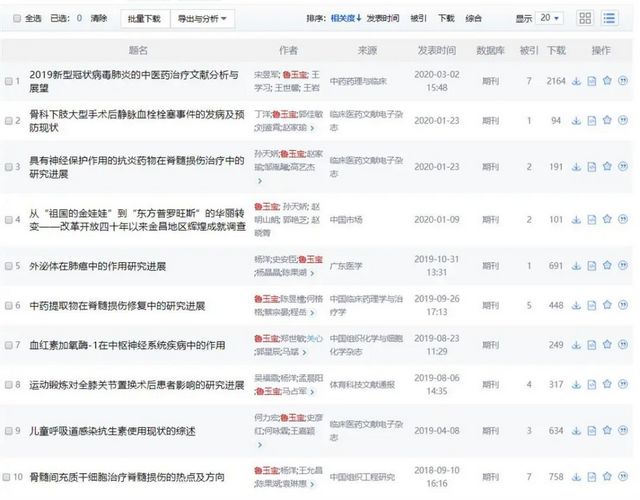Expand more authors in row 8
Image resolution: width=640 pixels, height=500 pixels.
312,392
